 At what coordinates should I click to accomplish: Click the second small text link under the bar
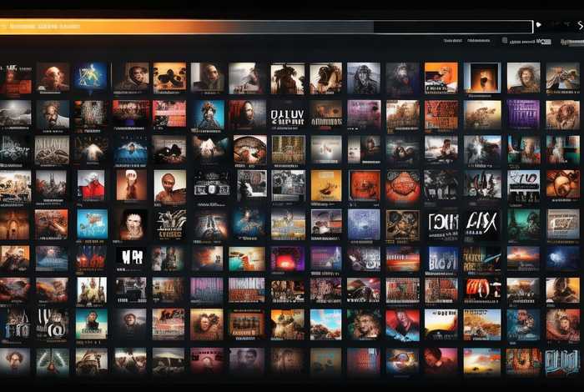479,40
